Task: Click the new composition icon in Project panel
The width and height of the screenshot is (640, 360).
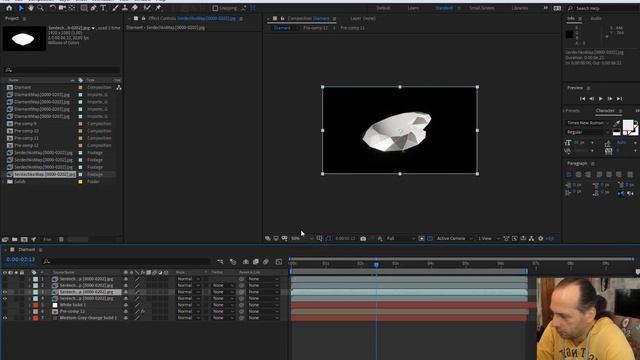Action: pyautogui.click(x=24, y=240)
